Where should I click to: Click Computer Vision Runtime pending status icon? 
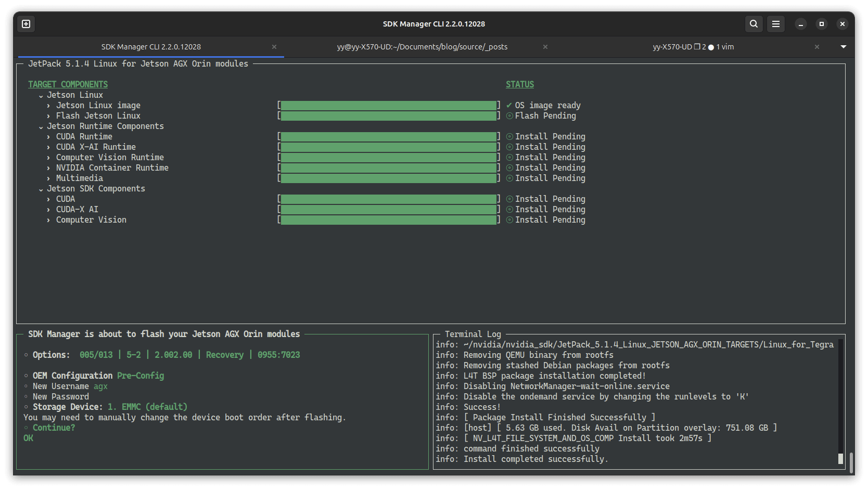point(509,157)
